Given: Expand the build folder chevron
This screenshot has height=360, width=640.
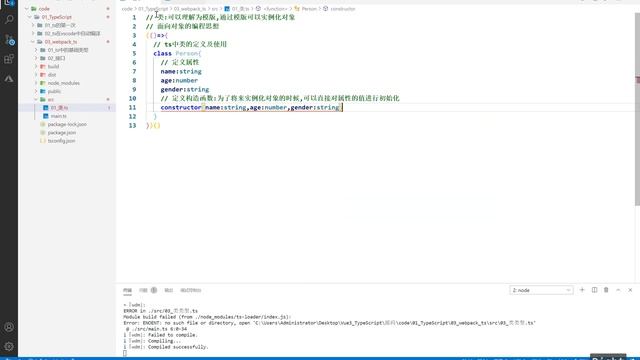Looking at the screenshot, I should click(36, 67).
